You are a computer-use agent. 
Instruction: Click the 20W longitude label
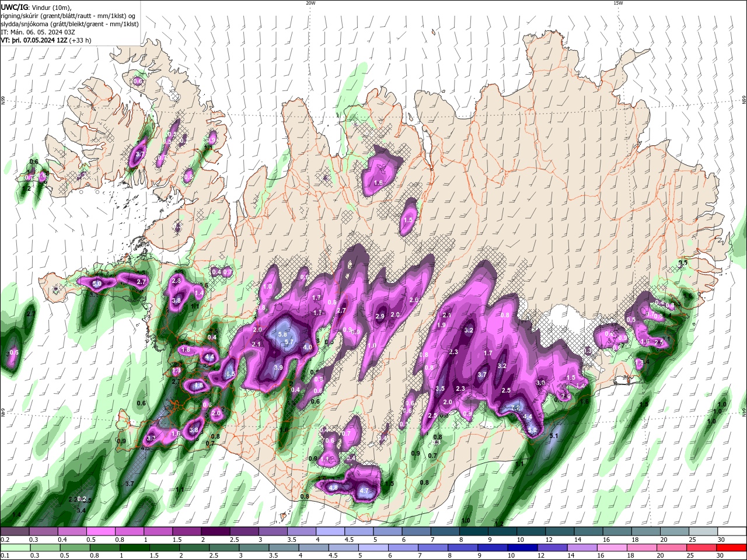310,3
